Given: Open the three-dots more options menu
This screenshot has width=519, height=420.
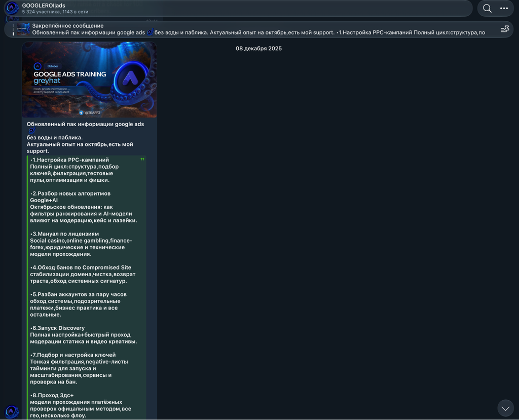Looking at the screenshot, I should coord(504,8).
